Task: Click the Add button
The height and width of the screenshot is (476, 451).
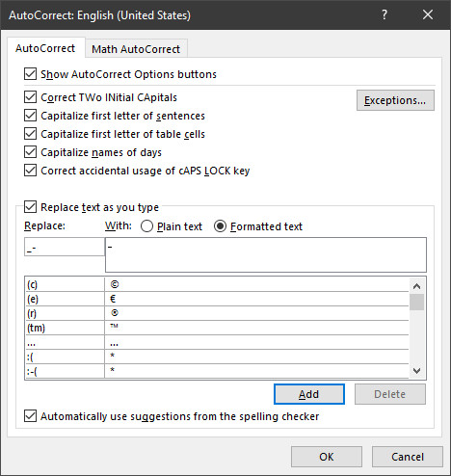Action: click(x=309, y=394)
